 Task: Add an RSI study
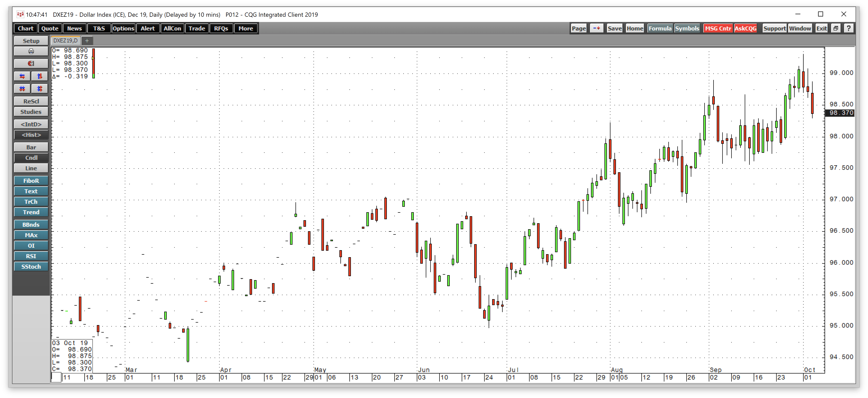(31, 256)
